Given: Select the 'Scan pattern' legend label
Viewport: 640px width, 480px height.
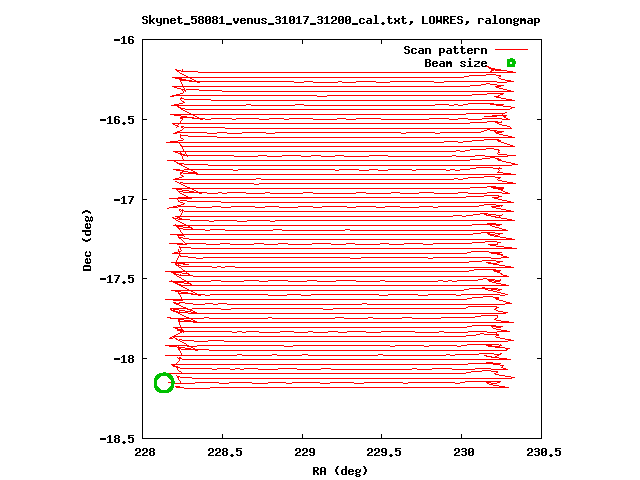Looking at the screenshot, I should pyautogui.click(x=445, y=50).
